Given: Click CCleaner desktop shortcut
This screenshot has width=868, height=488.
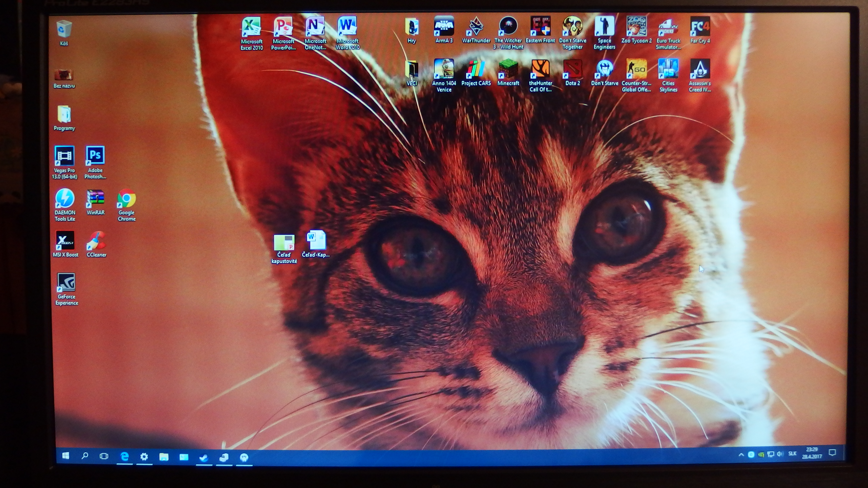Looking at the screenshot, I should tap(96, 241).
